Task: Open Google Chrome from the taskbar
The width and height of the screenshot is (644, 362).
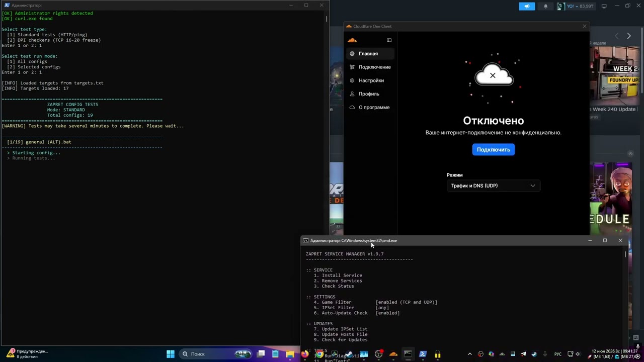Action: [x=319, y=354]
